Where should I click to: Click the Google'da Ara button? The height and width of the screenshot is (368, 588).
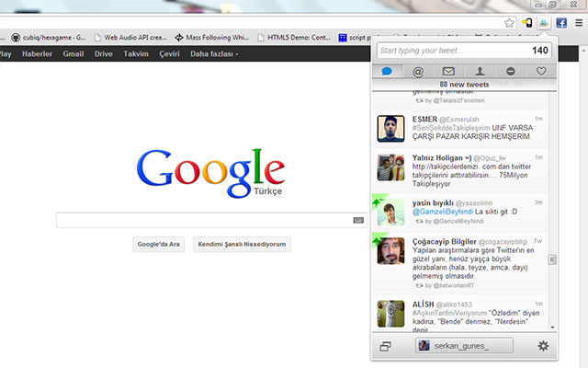159,244
